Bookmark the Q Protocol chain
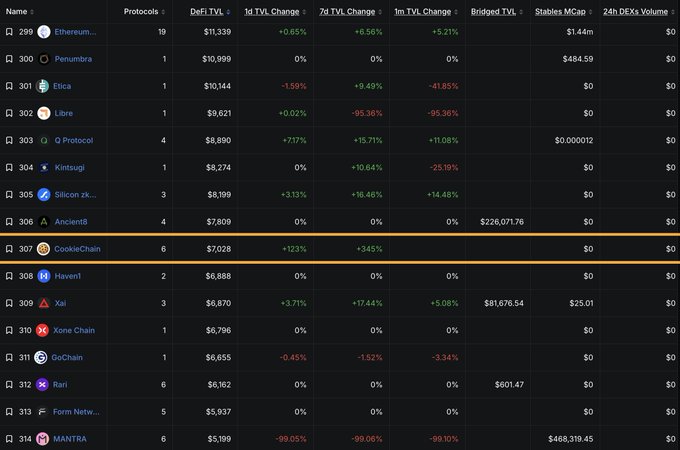 (x=9, y=140)
